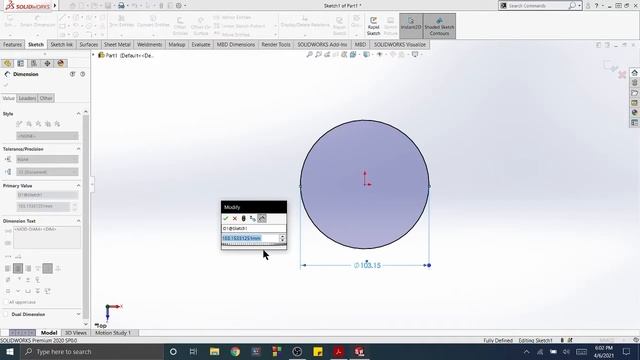Select the Left justify text button
The width and height of the screenshot is (640, 360).
(x=7, y=268)
